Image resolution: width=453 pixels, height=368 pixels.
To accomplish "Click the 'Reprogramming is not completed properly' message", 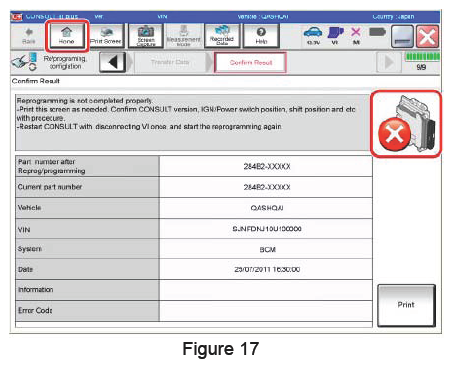I will click(x=85, y=100).
